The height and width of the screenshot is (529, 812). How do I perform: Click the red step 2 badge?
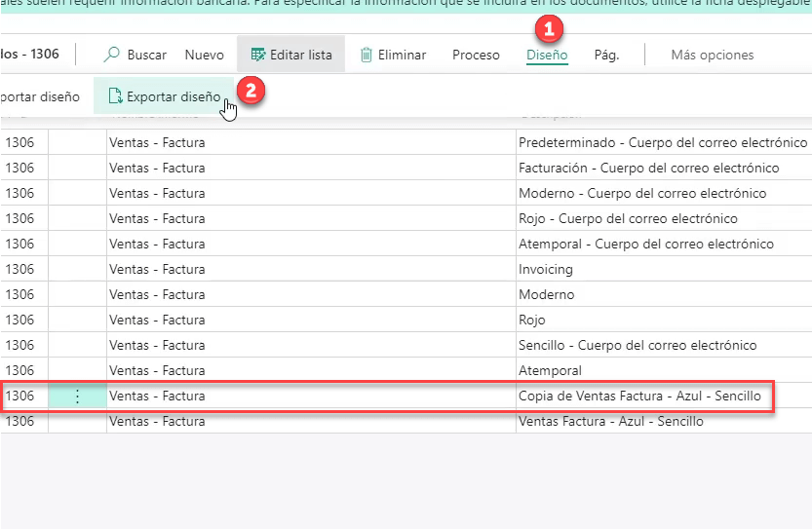click(x=251, y=92)
